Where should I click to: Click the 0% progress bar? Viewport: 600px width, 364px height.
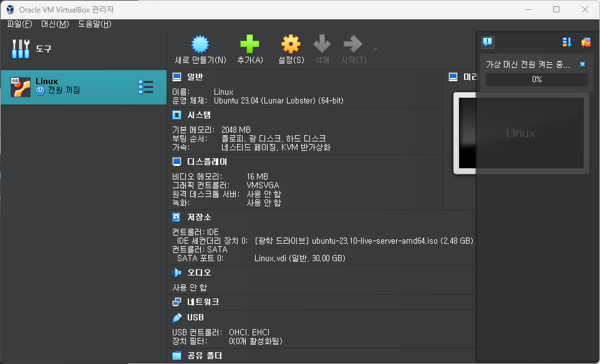coord(536,80)
